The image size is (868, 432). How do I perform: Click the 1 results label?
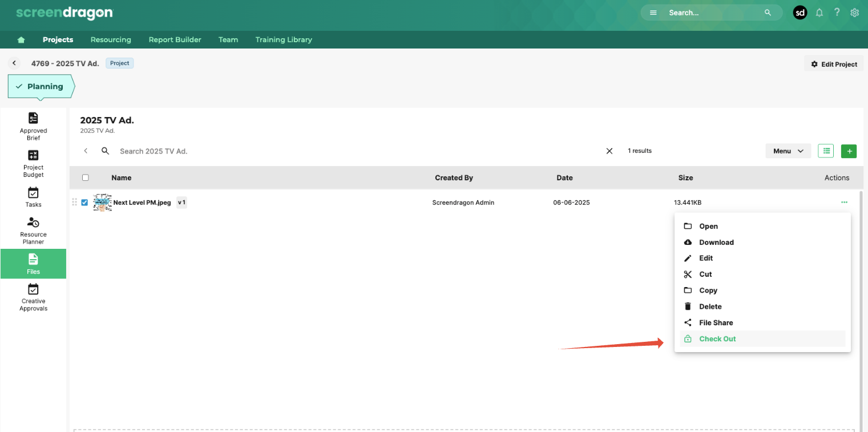tap(640, 151)
